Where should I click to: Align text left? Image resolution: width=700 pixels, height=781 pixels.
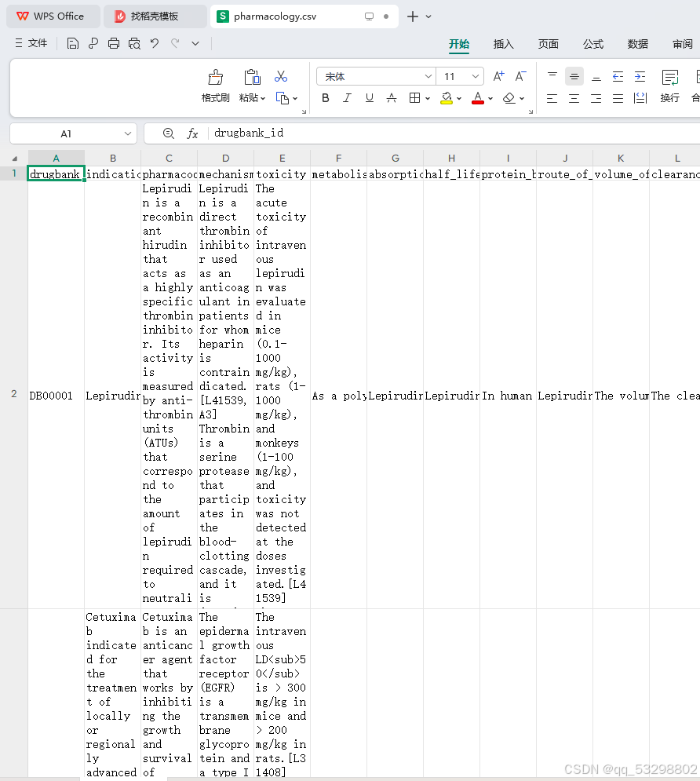pos(552,98)
